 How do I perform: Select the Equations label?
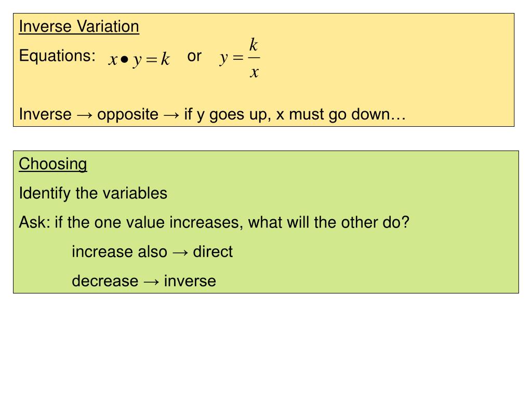click(57, 55)
